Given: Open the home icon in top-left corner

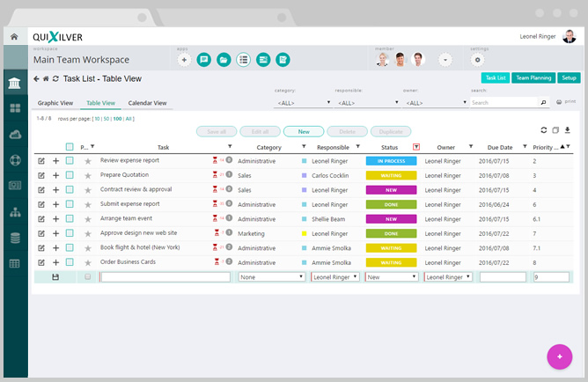Looking at the screenshot, I should [14, 37].
